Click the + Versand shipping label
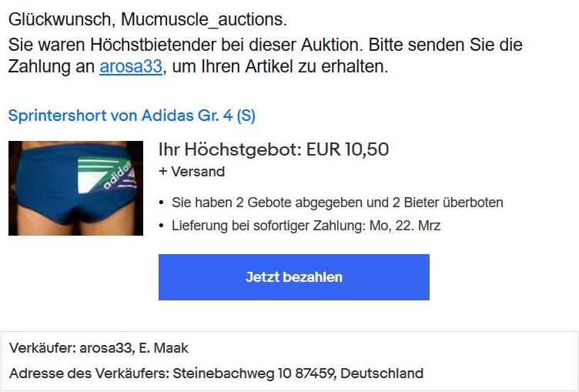This screenshot has height=392, width=579. 192,172
